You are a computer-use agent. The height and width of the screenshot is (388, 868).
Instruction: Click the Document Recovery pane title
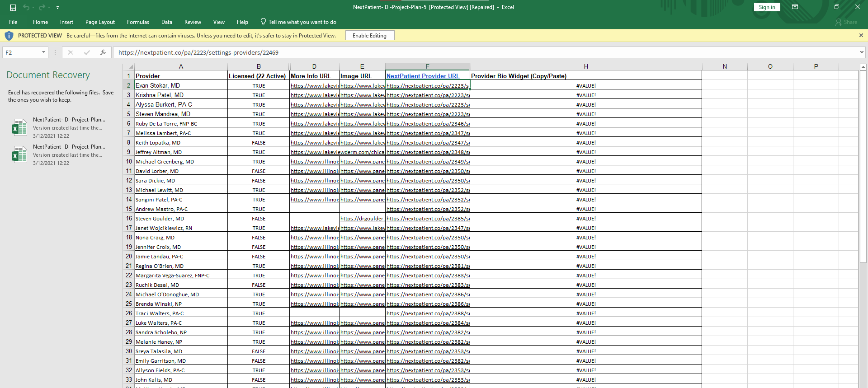pos(48,75)
